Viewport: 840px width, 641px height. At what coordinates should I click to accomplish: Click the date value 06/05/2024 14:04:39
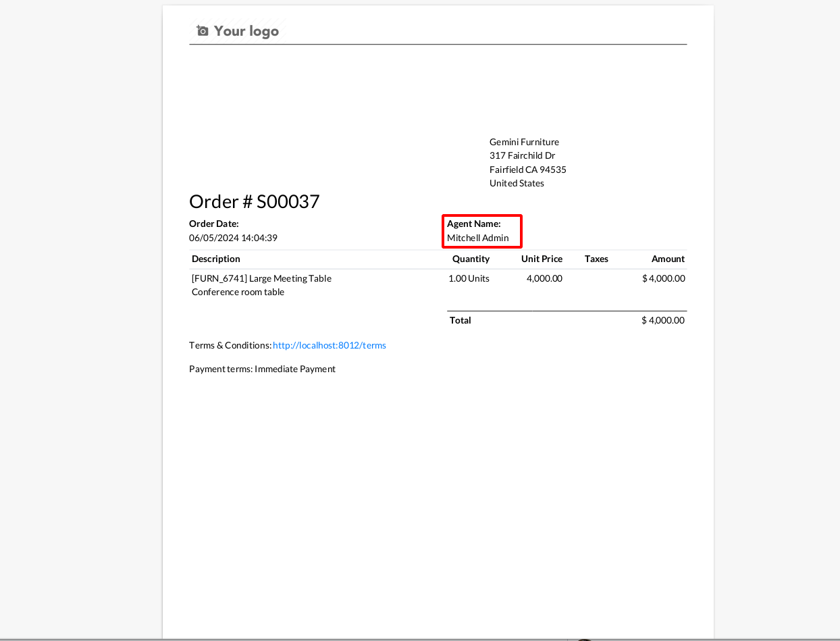[233, 238]
